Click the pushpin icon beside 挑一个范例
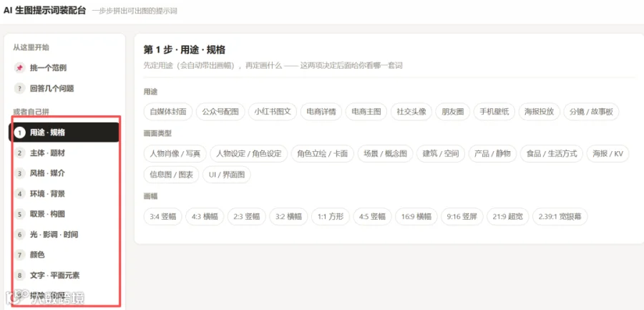 point(19,68)
